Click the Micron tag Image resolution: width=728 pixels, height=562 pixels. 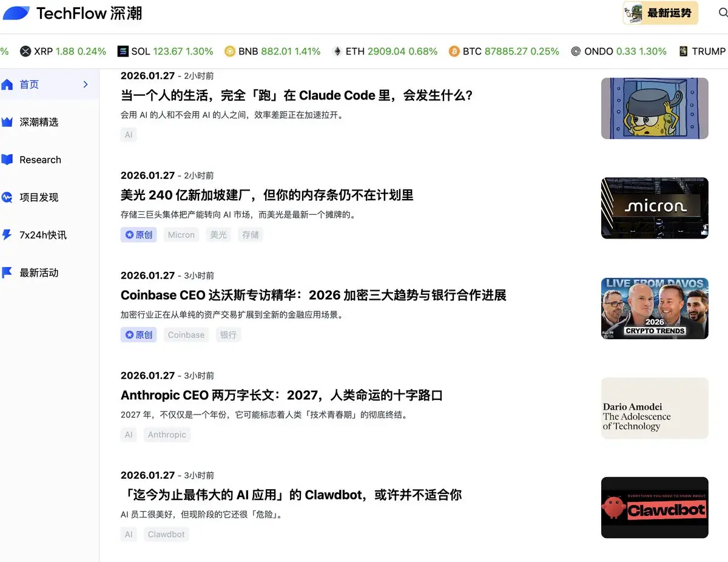click(x=181, y=235)
